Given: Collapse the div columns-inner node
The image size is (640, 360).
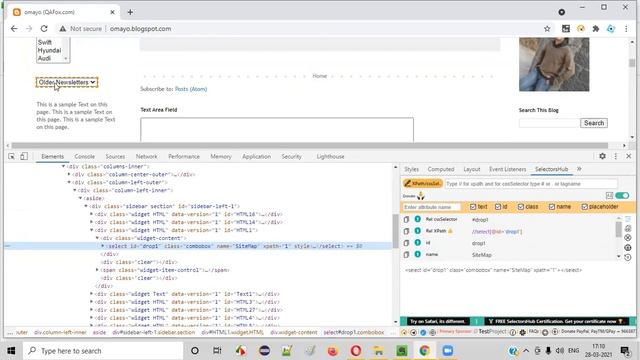Looking at the screenshot, I should 63,167.
